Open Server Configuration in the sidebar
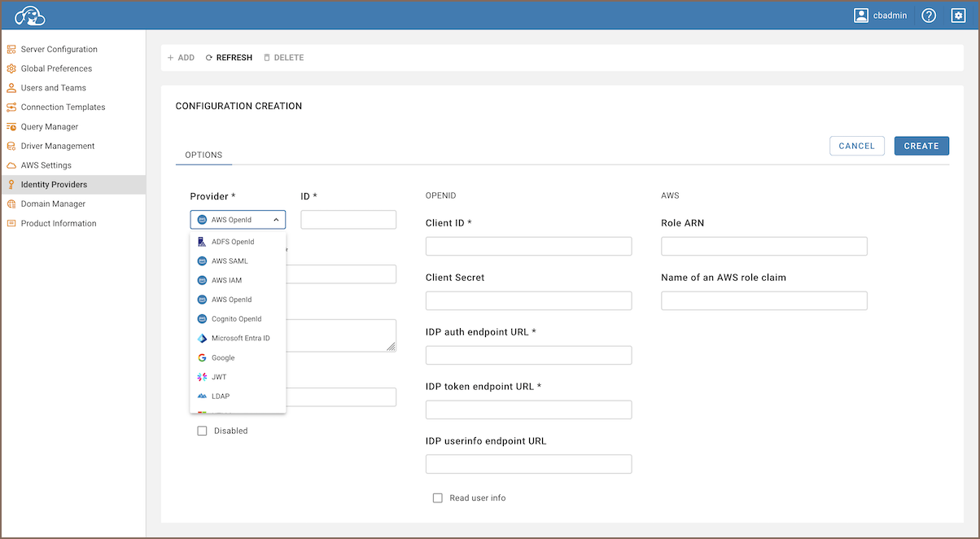Screen dimensions: 980x539 pos(59,50)
